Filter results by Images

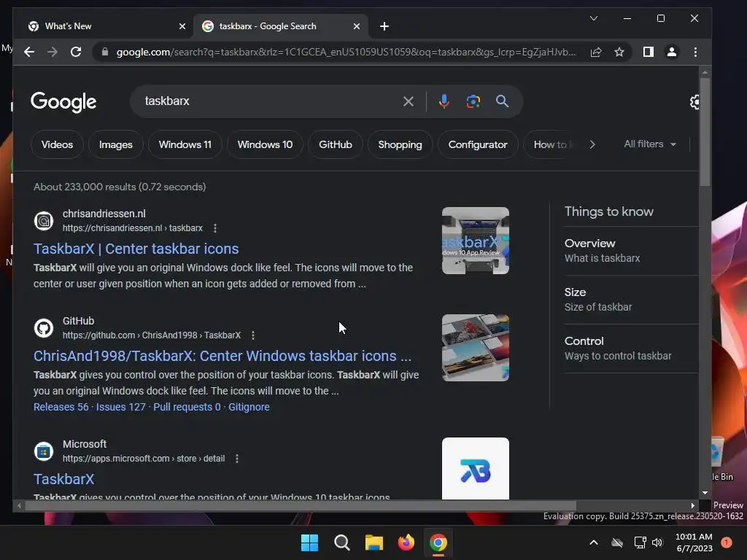[116, 144]
